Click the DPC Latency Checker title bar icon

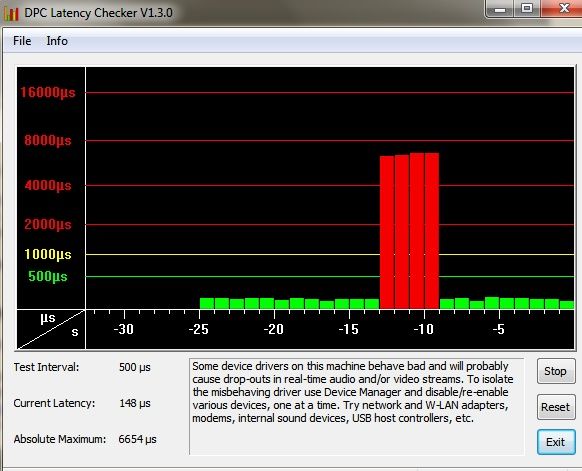[x=11, y=13]
